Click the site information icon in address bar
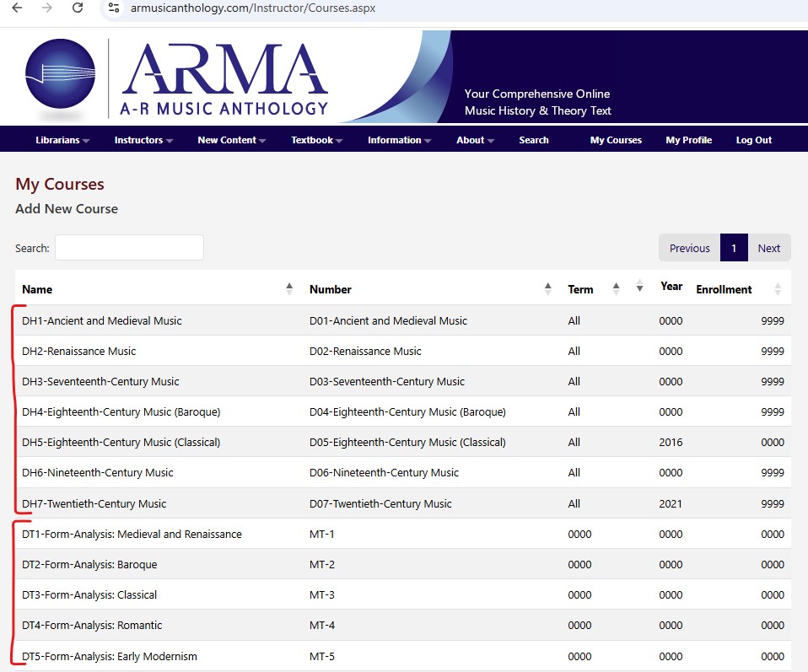This screenshot has width=808, height=672. click(114, 8)
